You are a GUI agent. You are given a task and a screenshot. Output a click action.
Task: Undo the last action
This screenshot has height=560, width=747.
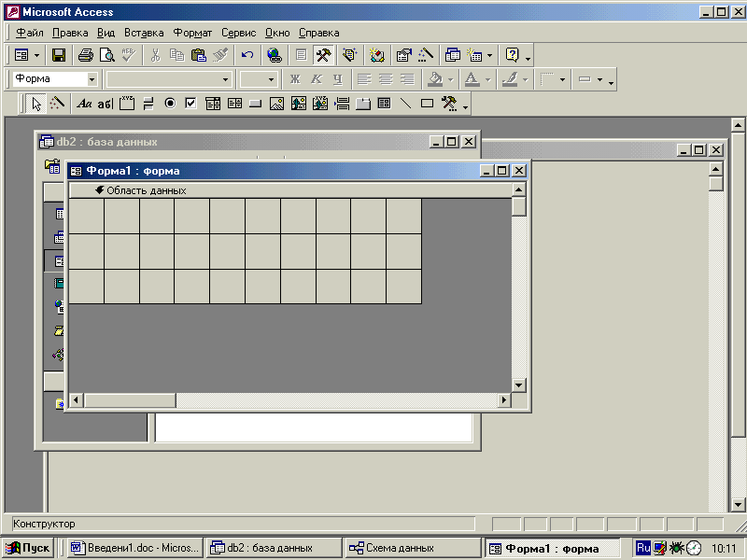(247, 55)
